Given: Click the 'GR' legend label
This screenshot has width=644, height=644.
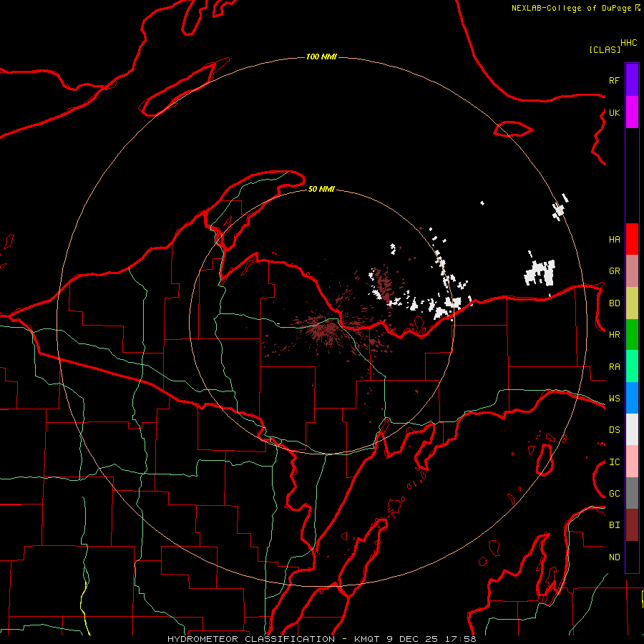Looking at the screenshot, I should [614, 271].
